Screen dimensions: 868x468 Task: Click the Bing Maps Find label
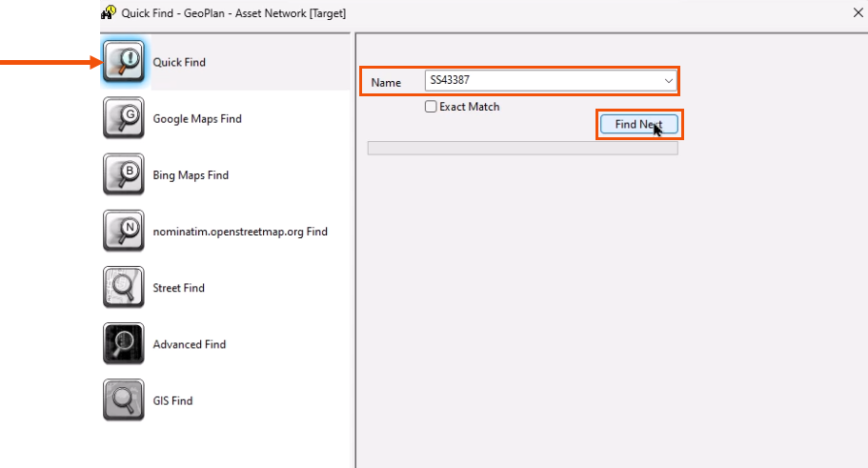(x=191, y=175)
